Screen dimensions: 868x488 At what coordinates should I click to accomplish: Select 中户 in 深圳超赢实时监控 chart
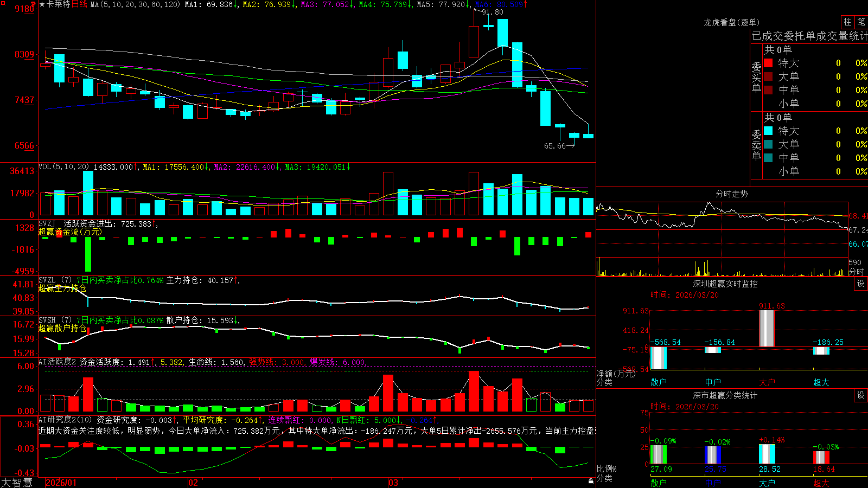[713, 382]
